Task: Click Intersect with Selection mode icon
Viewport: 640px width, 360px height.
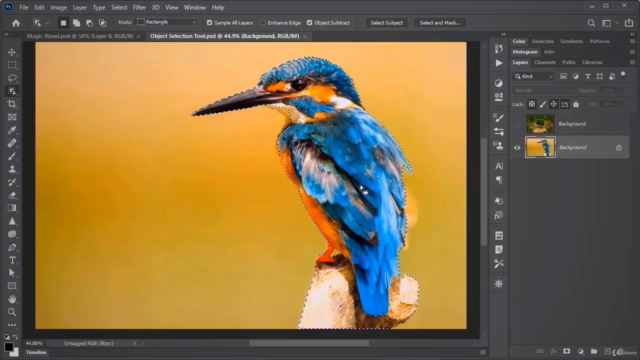Action: [x=102, y=23]
